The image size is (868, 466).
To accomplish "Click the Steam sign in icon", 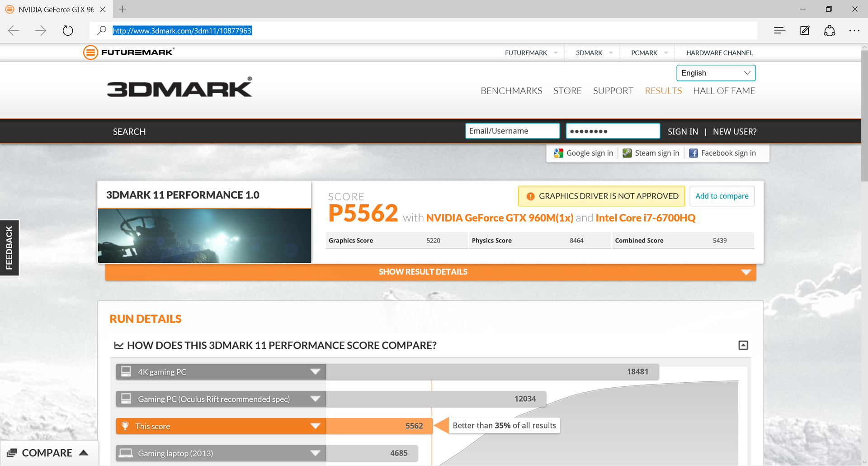I will 627,153.
